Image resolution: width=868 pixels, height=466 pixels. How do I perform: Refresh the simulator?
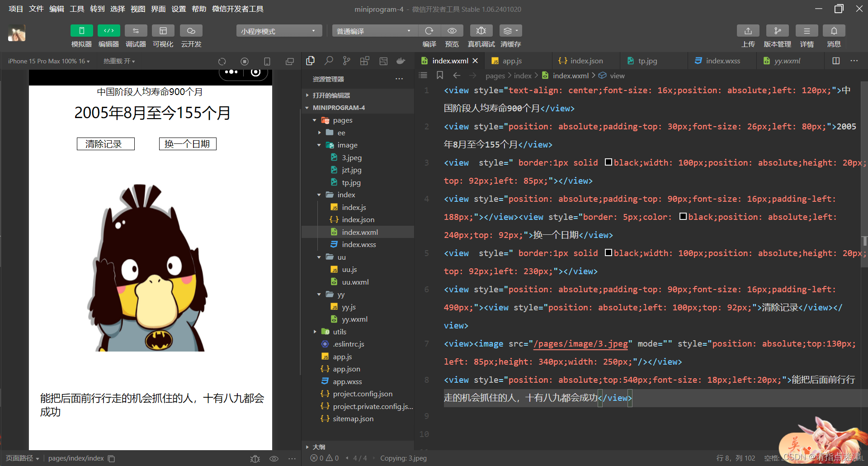pyautogui.click(x=222, y=62)
